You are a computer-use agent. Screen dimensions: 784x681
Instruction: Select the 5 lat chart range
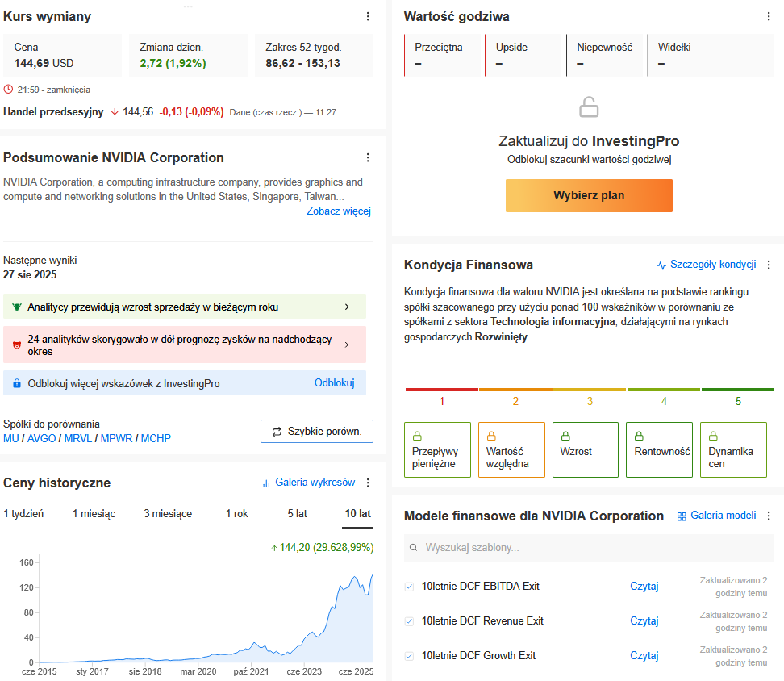click(297, 513)
